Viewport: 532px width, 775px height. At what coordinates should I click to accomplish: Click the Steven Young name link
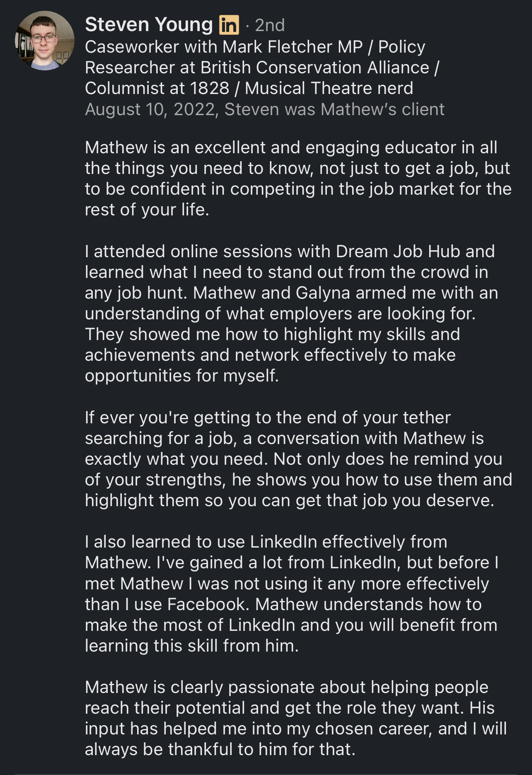point(149,25)
